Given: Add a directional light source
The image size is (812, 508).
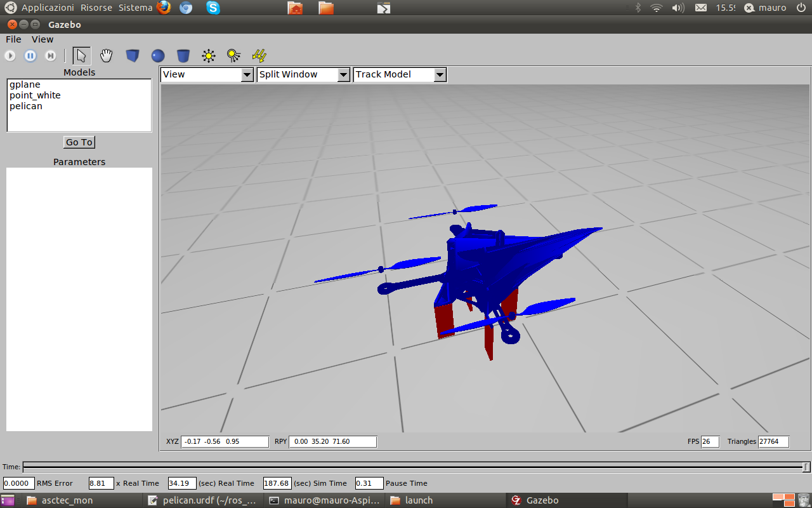Looking at the screenshot, I should coord(259,56).
